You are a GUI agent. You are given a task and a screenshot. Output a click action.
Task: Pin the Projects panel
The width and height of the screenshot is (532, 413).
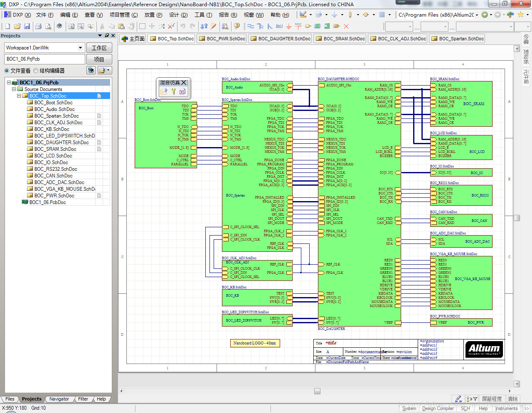point(107,36)
